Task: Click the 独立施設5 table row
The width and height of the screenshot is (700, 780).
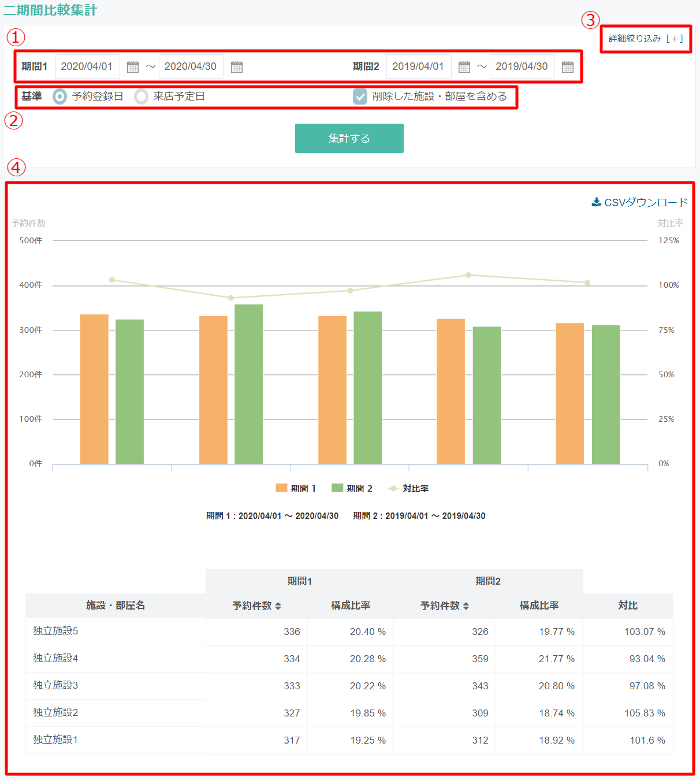Action: 349,632
